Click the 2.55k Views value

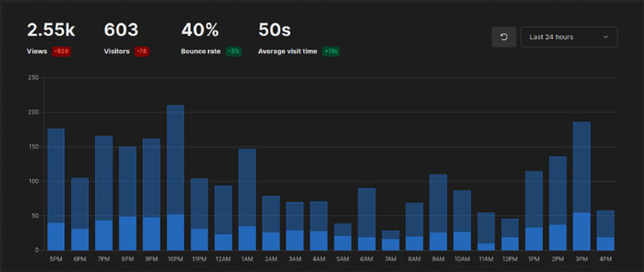point(51,30)
